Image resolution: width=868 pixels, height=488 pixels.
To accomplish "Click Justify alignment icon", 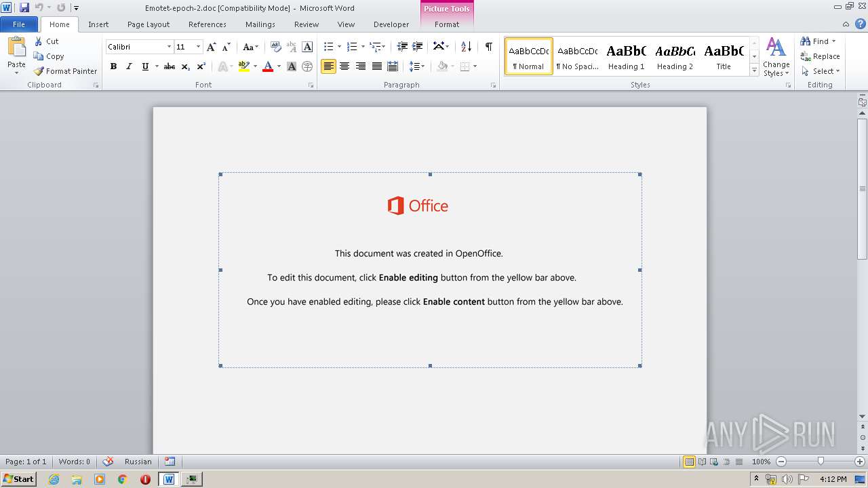I will click(x=376, y=66).
